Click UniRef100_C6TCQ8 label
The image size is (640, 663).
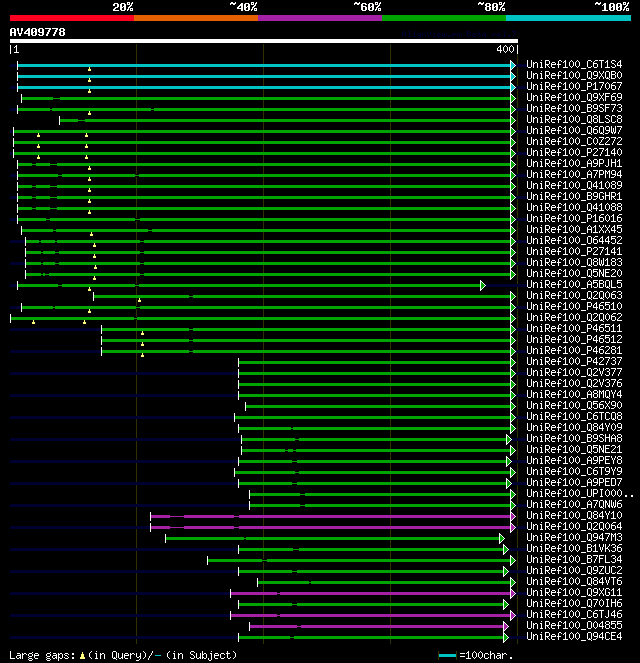pos(574,416)
